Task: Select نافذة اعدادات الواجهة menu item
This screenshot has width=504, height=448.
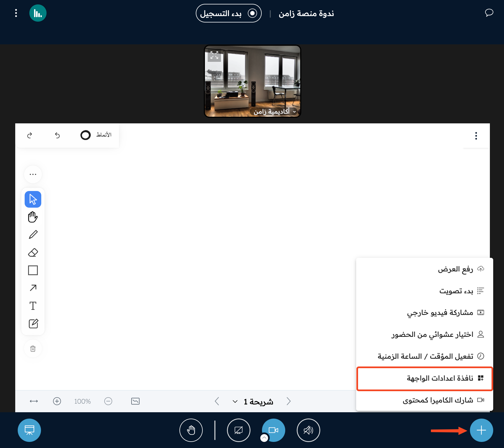Action: [425, 378]
